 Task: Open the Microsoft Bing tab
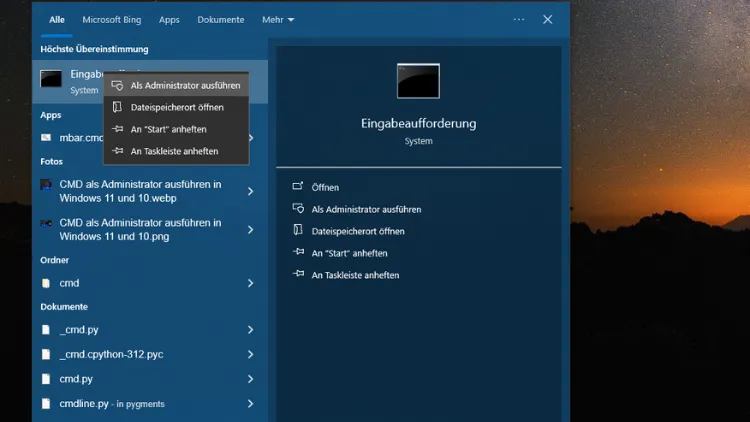pyautogui.click(x=111, y=20)
